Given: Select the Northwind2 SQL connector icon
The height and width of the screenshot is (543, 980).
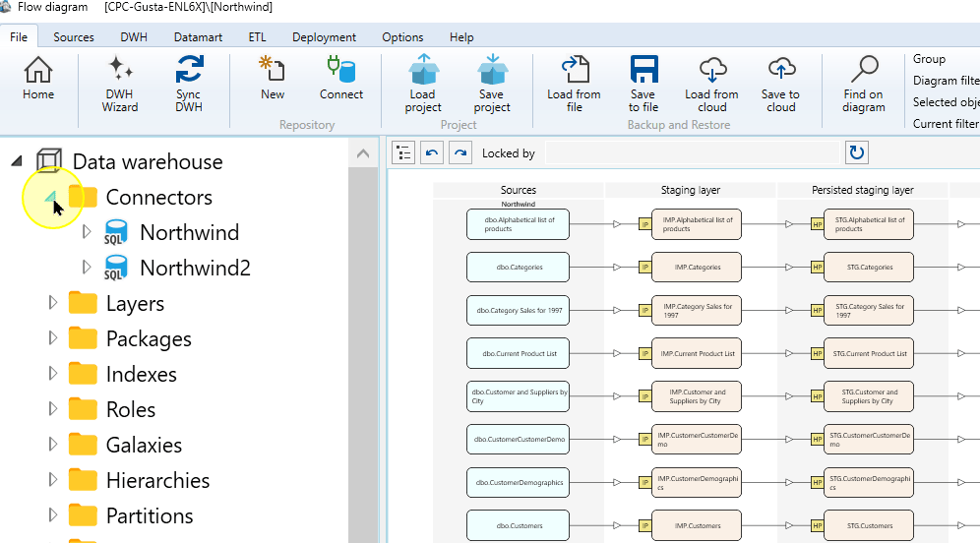Looking at the screenshot, I should [116, 268].
